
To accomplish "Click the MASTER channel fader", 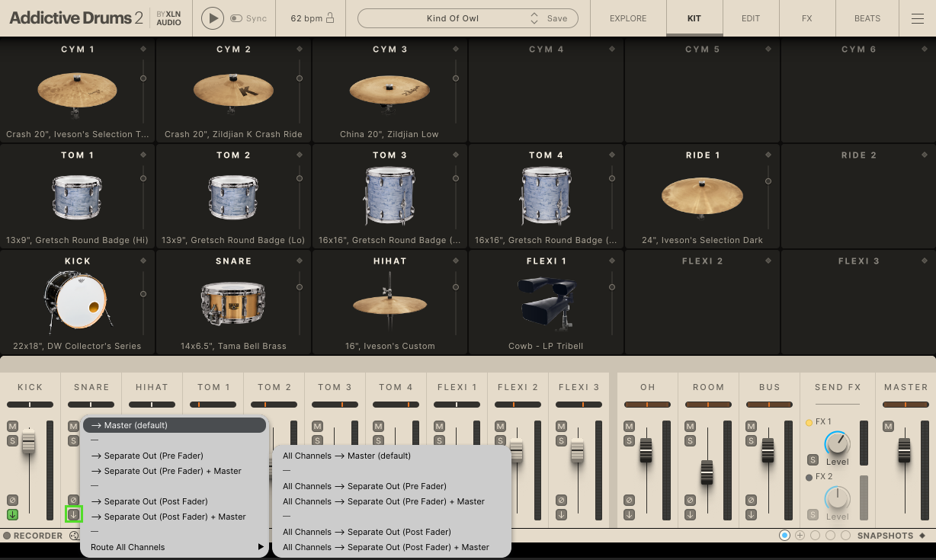I will coord(905,450).
